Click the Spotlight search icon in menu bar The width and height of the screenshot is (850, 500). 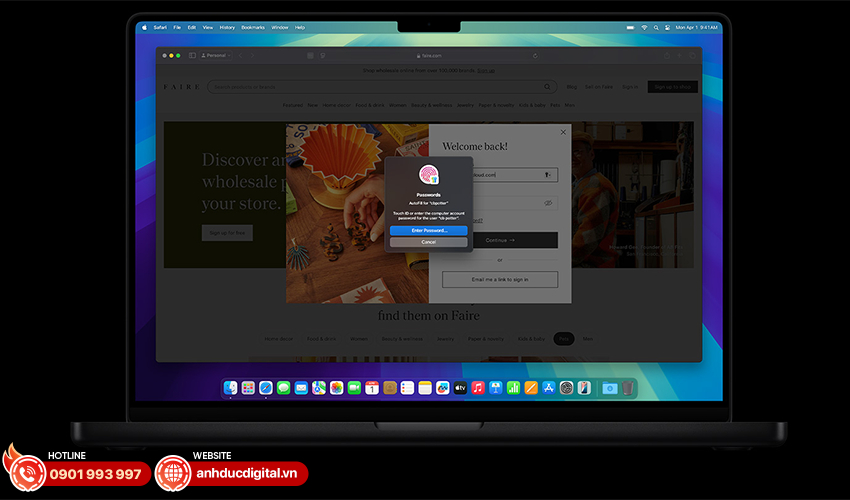(658, 27)
